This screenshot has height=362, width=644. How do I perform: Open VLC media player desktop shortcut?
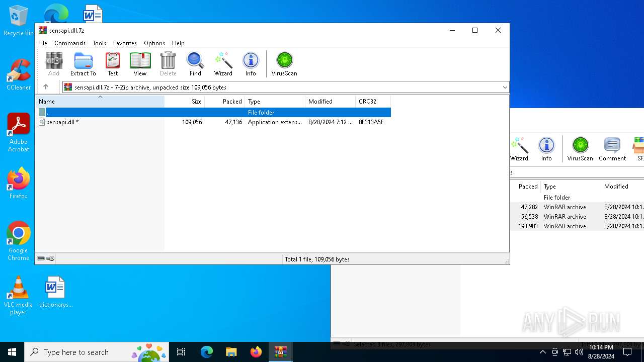click(19, 296)
